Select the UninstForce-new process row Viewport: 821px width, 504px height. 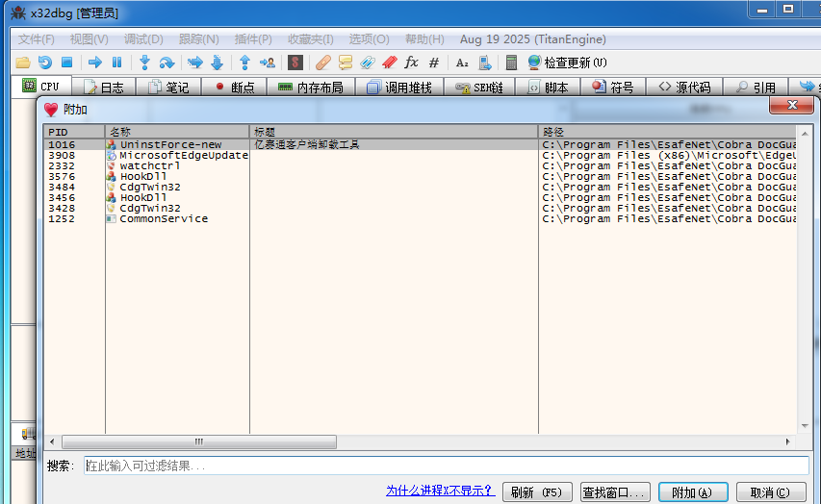click(421, 144)
